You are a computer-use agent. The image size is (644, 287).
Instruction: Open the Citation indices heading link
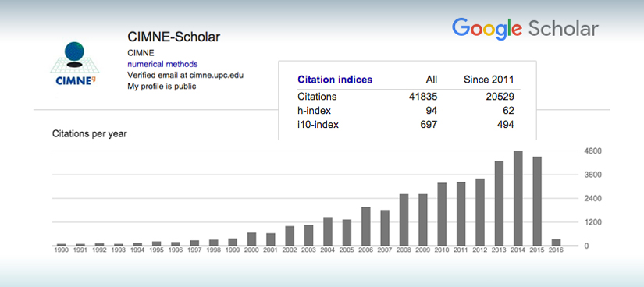pyautogui.click(x=335, y=80)
